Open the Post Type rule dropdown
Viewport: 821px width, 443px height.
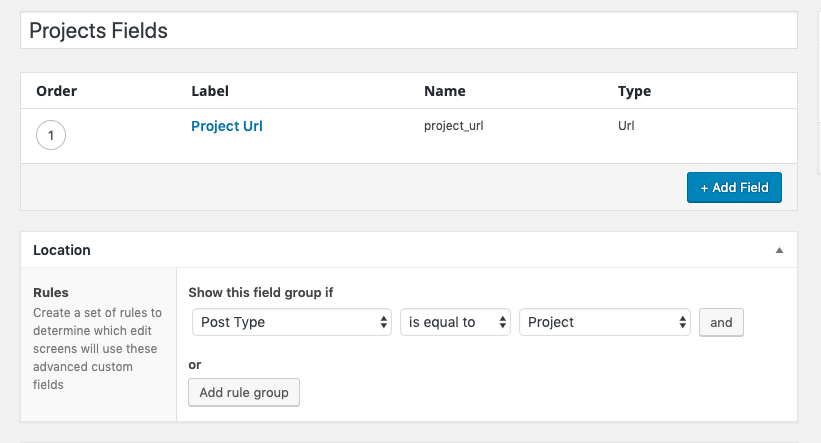292,322
